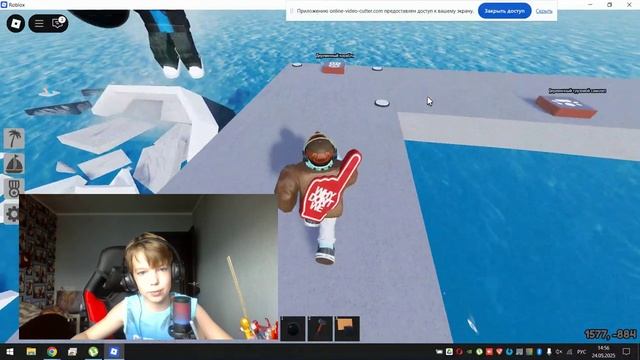Click the Деревянный корабль red pad
Image resolution: width=640 pixels, height=360 pixels.
coord(333,67)
